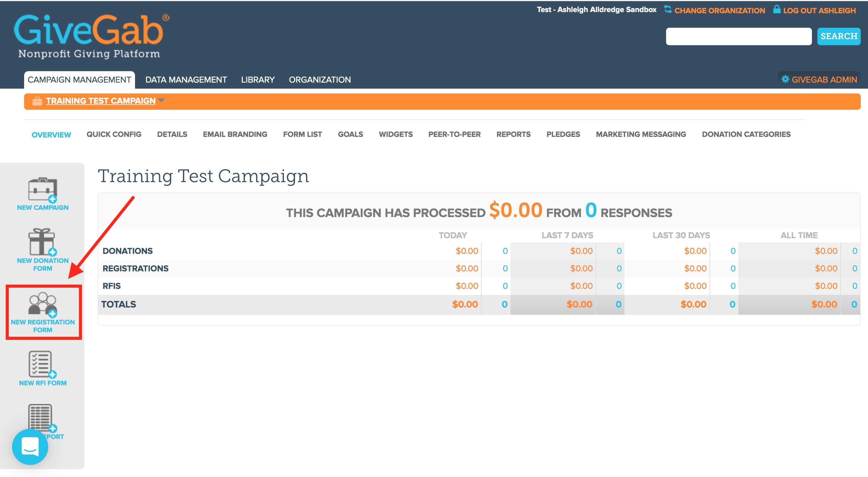Click the New Donation Form label link
The height and width of the screenshot is (477, 868).
click(x=43, y=265)
